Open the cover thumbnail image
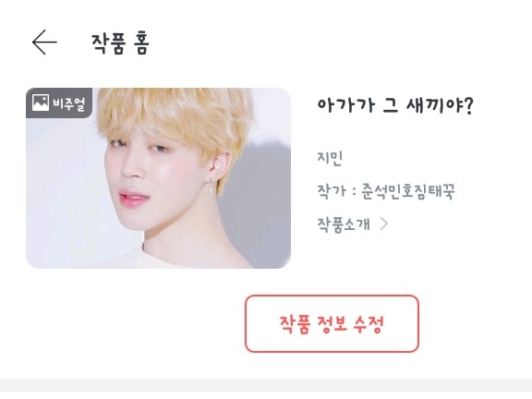Screen dimensions: 532x399 pos(159,178)
